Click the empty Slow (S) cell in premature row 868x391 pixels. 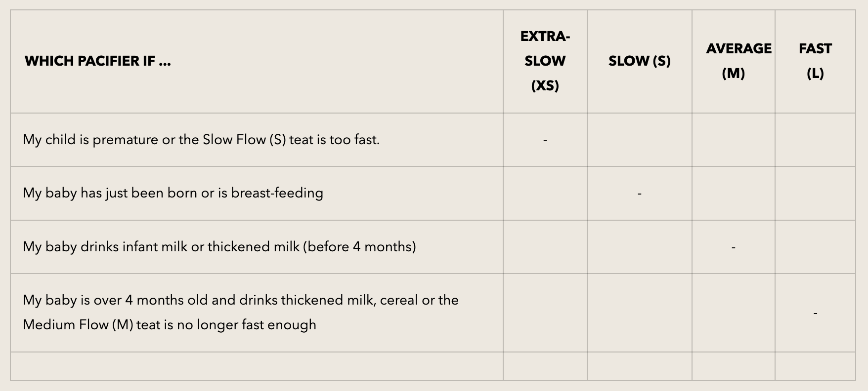point(639,140)
